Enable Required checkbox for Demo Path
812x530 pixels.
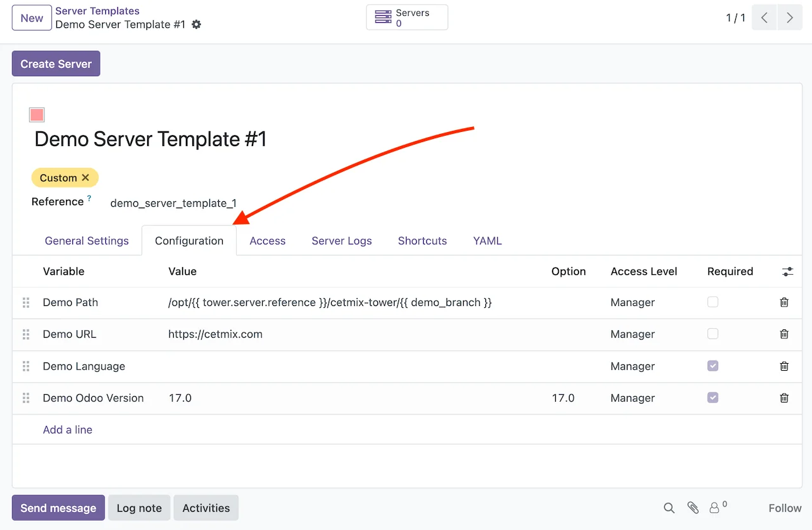point(713,303)
